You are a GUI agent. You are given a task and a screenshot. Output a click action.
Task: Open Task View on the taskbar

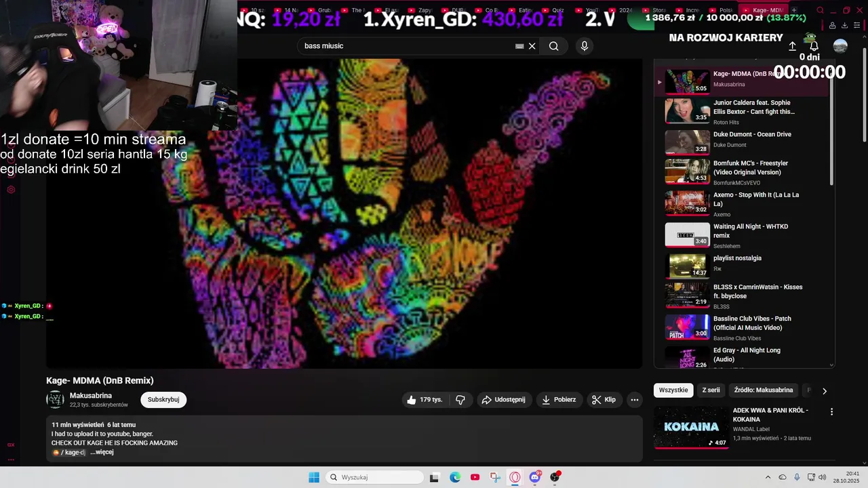435,477
